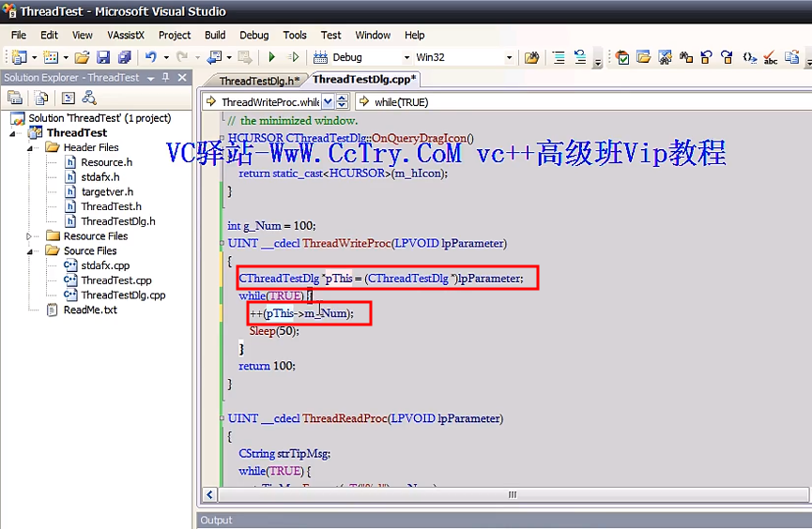Click Visual Assist braces scope icon

(x=749, y=57)
